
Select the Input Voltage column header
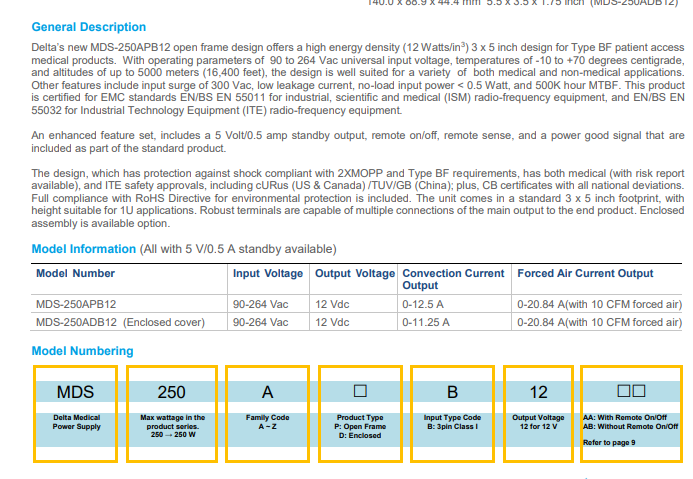pos(267,273)
